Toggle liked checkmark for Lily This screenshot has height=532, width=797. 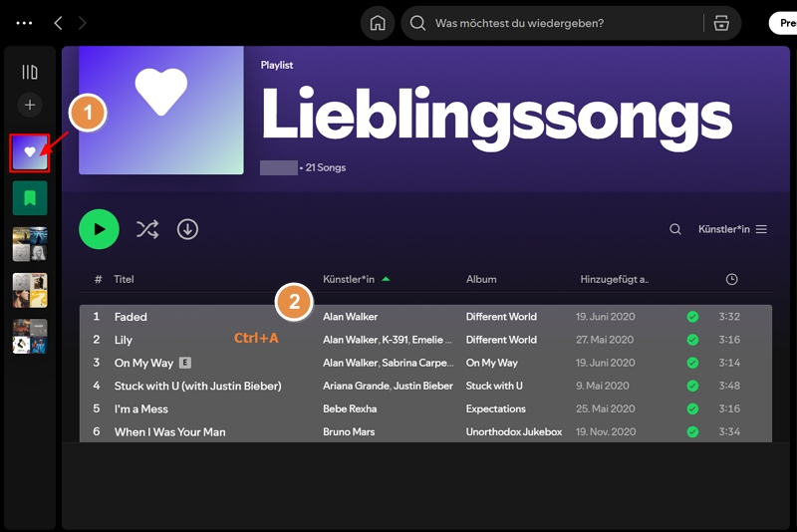[x=692, y=340]
